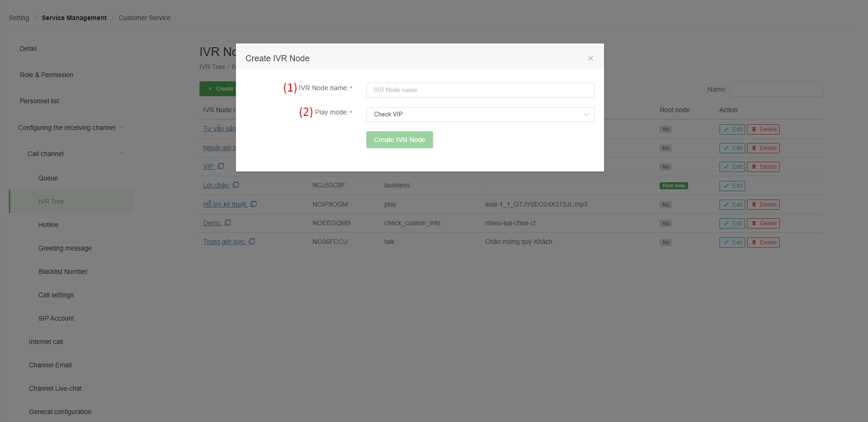Image resolution: width=868 pixels, height=422 pixels.
Task: Go to Hotline settings
Action: pyautogui.click(x=49, y=225)
